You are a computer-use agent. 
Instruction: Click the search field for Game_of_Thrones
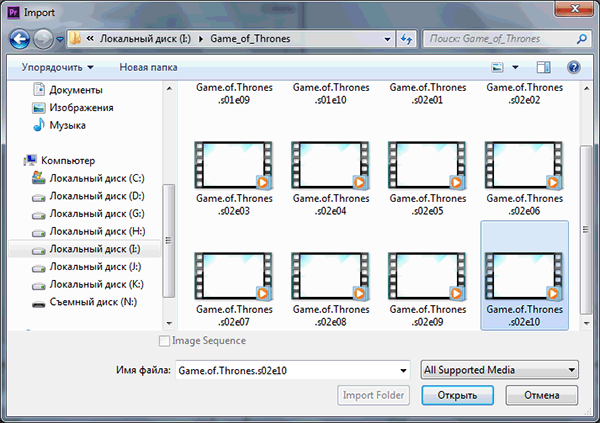[x=506, y=39]
